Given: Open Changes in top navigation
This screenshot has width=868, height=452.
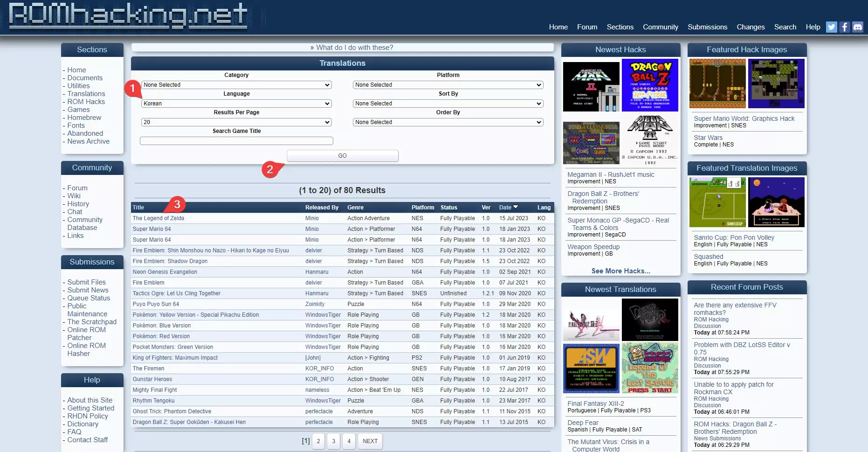Looking at the screenshot, I should click(x=751, y=27).
